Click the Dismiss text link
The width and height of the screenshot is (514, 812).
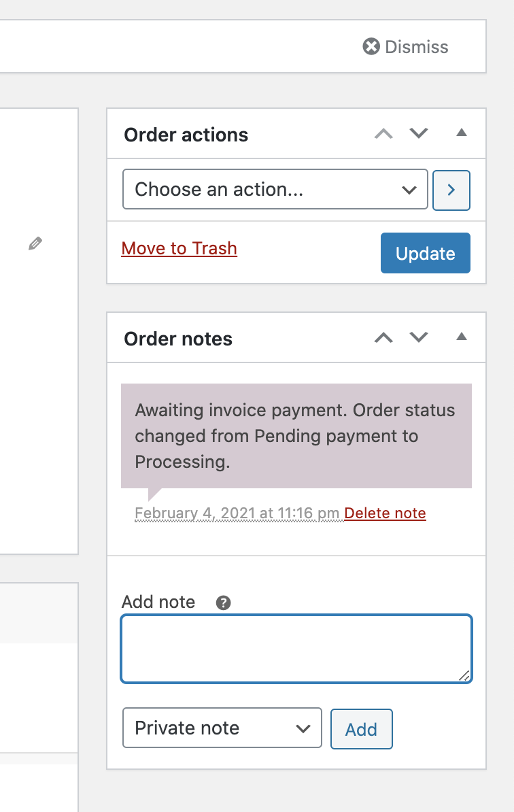click(417, 47)
